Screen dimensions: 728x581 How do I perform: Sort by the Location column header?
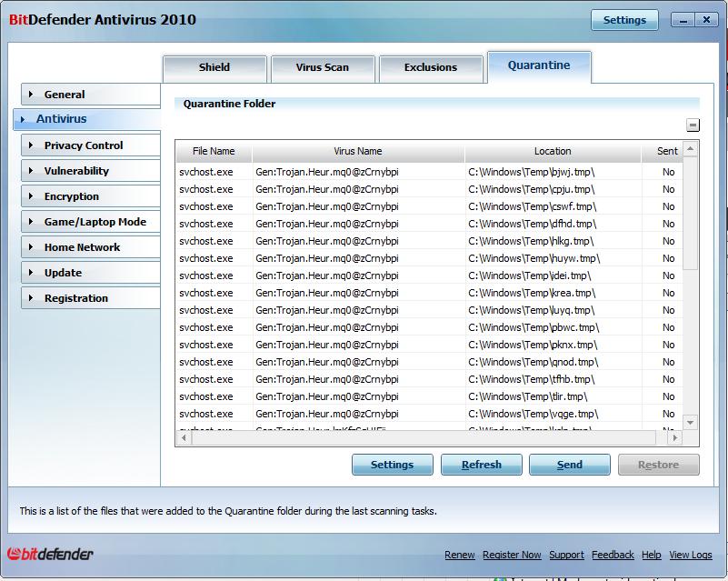coord(553,152)
